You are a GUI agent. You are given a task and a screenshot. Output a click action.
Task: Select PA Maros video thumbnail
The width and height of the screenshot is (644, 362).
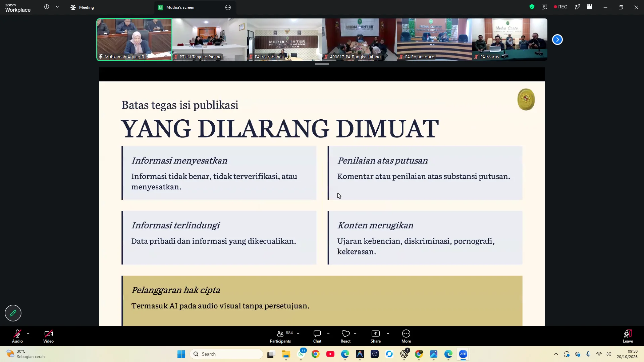[x=510, y=40]
